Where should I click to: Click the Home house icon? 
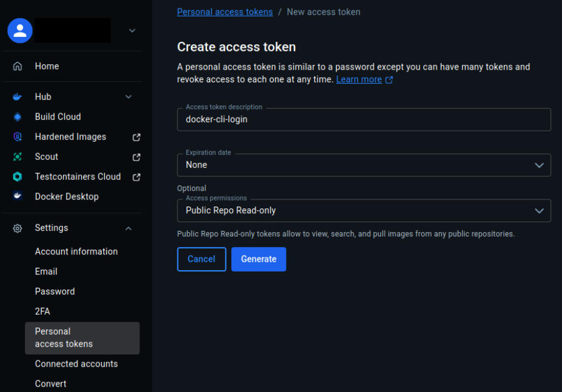tap(18, 66)
